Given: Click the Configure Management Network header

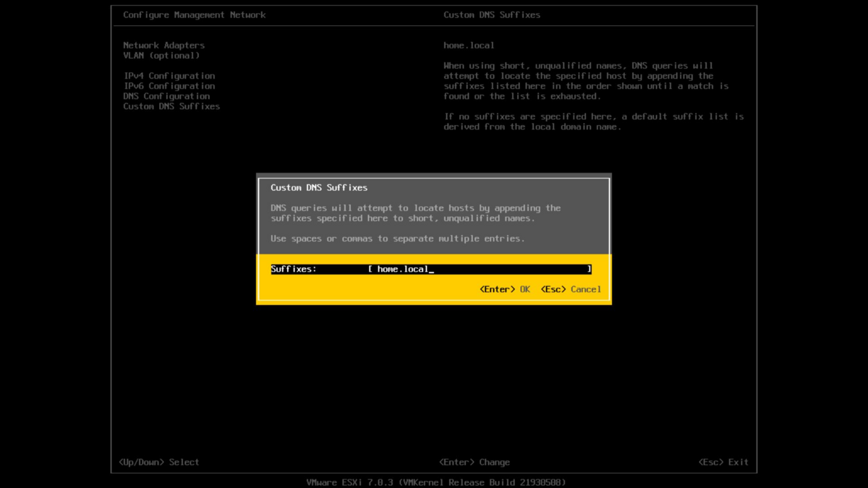Looking at the screenshot, I should point(194,14).
